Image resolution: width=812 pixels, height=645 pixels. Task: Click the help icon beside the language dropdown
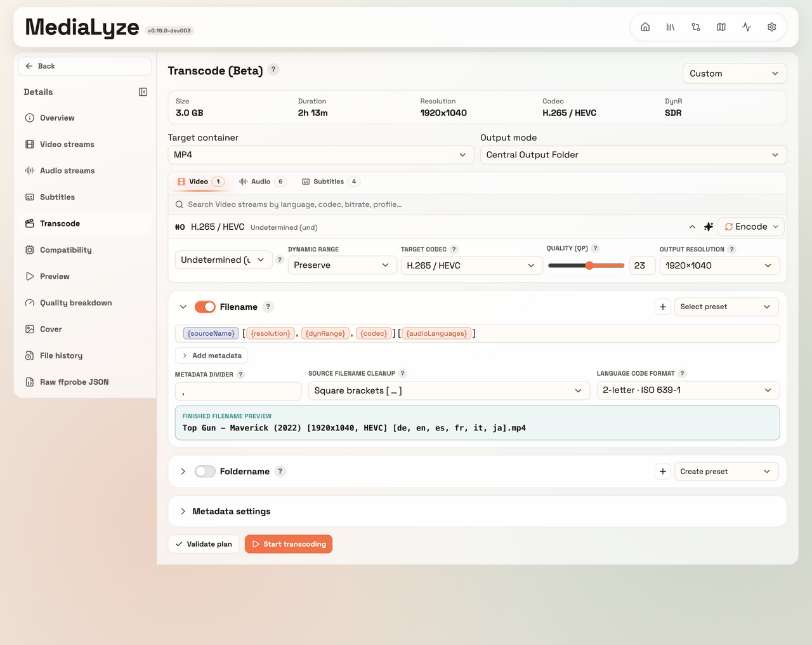pyautogui.click(x=280, y=260)
